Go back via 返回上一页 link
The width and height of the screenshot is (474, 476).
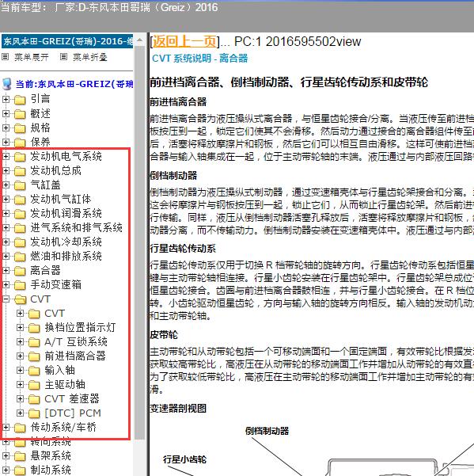click(184, 42)
